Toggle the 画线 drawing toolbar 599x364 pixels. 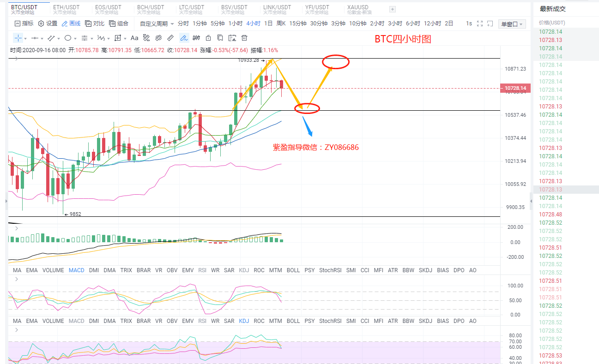(x=71, y=24)
